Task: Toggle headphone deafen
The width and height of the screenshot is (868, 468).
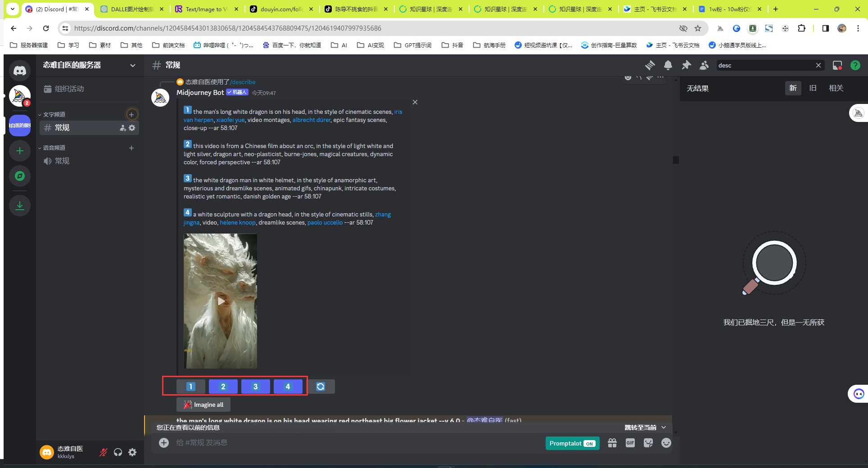Action: [x=118, y=452]
